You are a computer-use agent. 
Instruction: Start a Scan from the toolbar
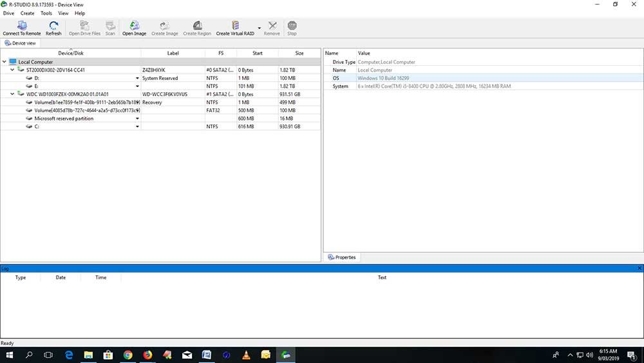click(110, 28)
